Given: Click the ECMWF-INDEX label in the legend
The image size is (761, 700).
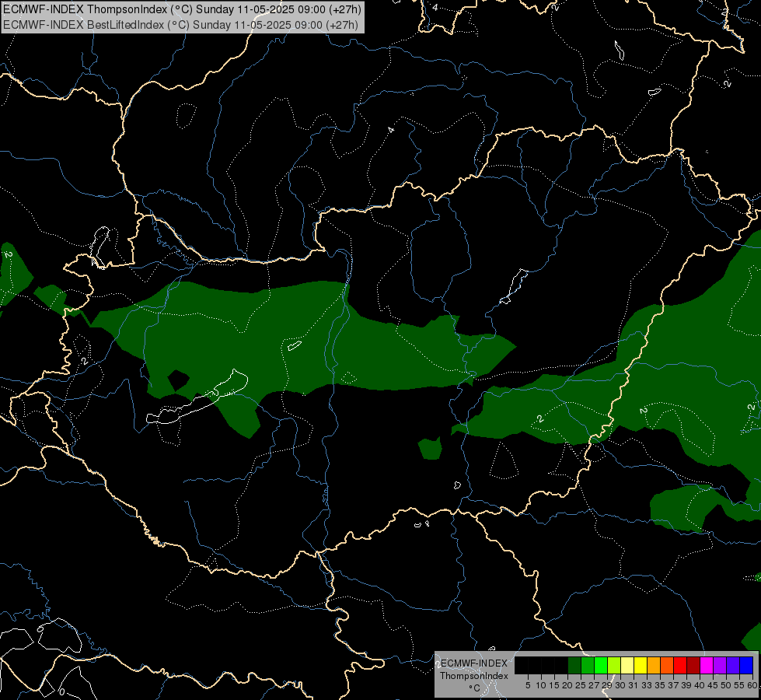Looking at the screenshot, I should pos(473,663).
